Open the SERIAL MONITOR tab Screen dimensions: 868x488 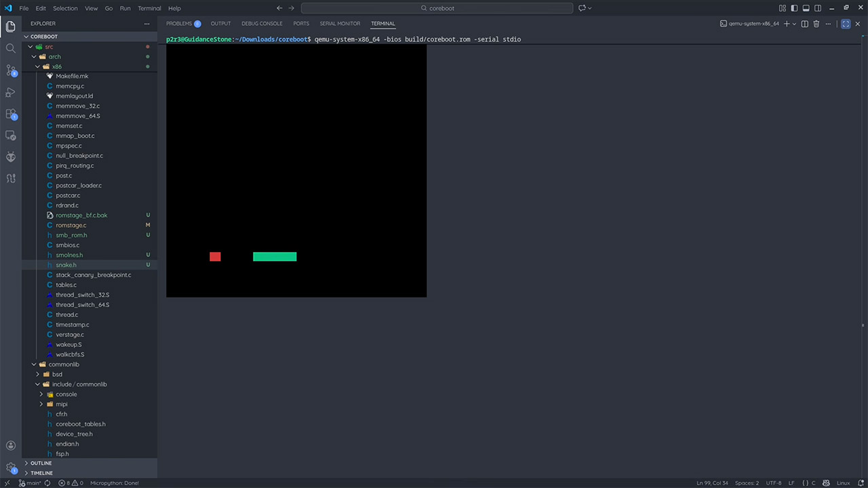click(x=340, y=23)
